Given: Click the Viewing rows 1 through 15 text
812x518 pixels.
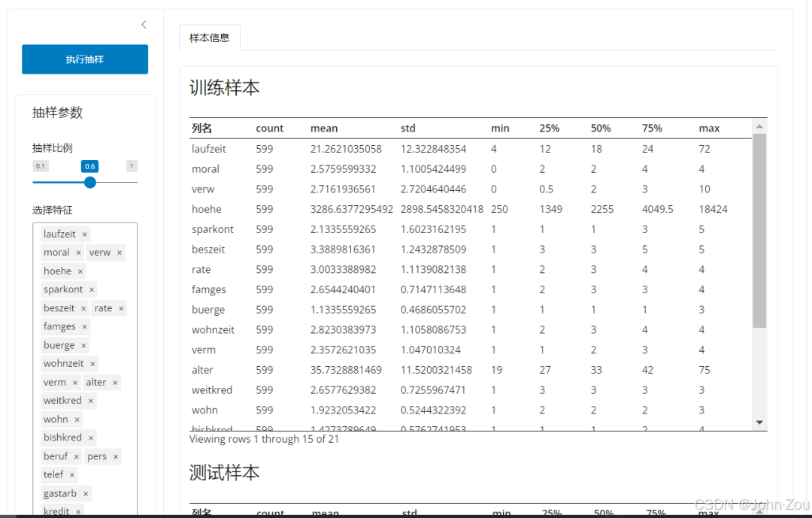Looking at the screenshot, I should (x=264, y=439).
